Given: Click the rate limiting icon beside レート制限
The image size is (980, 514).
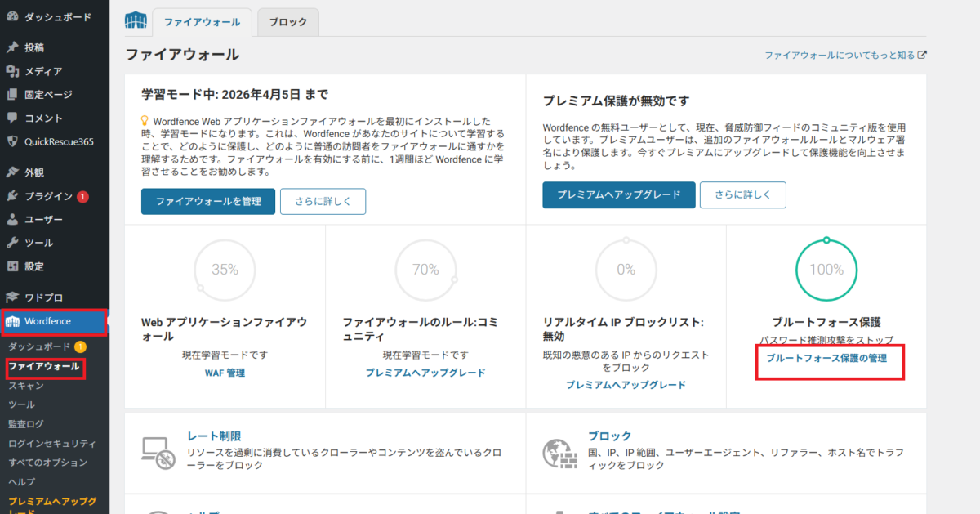Looking at the screenshot, I should pyautogui.click(x=155, y=452).
